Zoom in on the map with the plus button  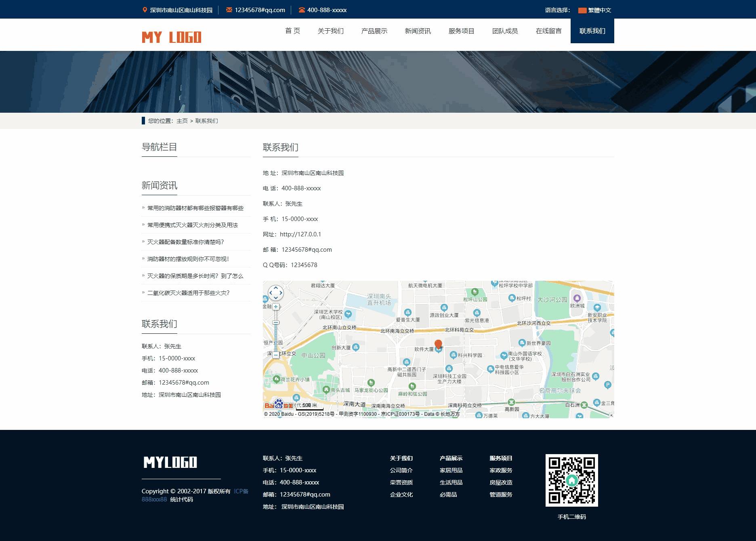[275, 307]
